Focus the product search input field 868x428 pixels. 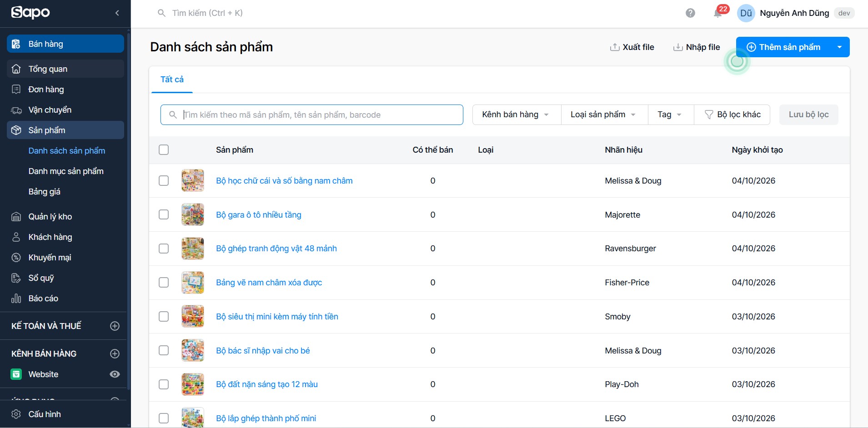(x=312, y=115)
